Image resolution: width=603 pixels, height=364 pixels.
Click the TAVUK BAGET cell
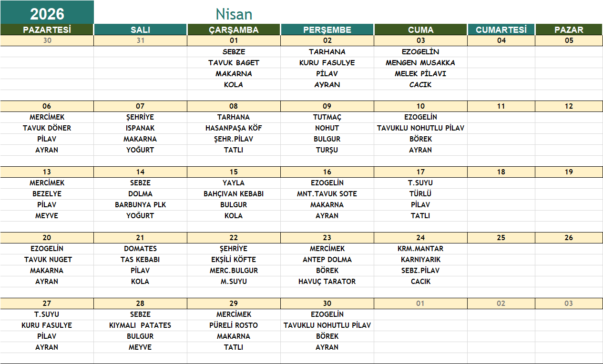point(234,62)
